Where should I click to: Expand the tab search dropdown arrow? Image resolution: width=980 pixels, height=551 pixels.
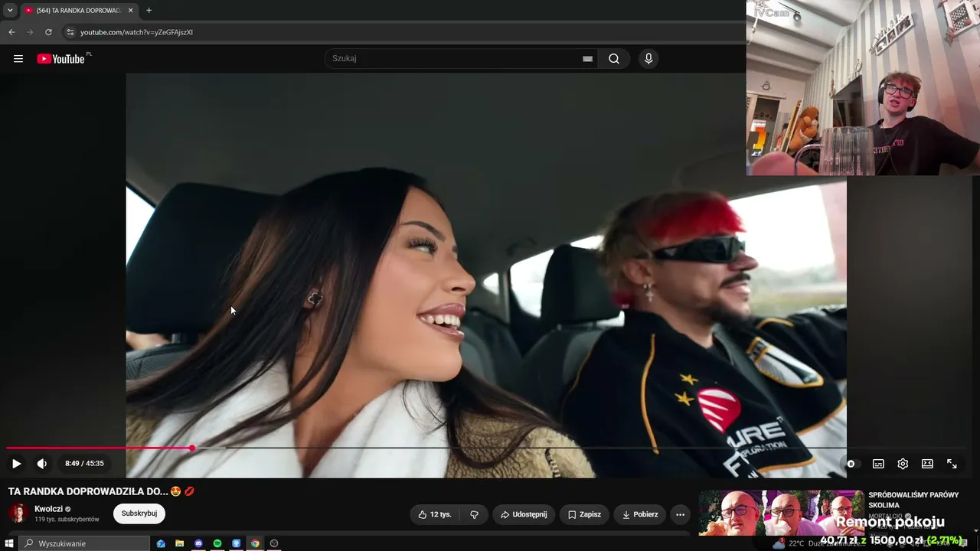point(9,11)
